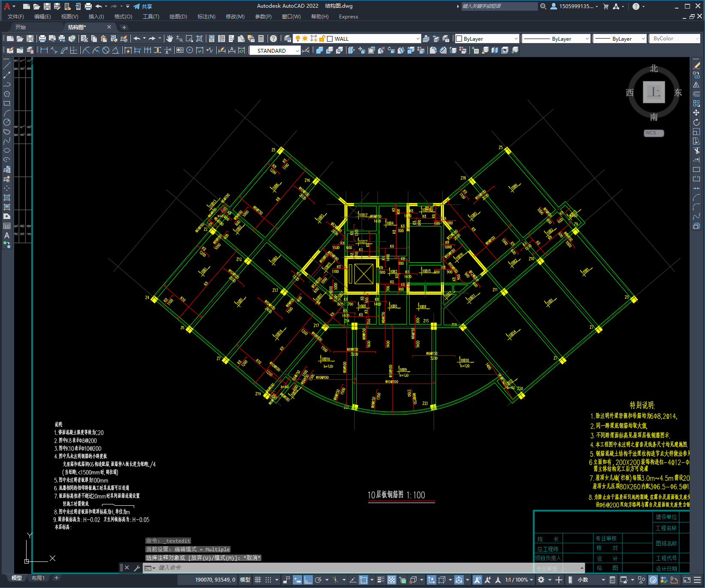Switch to the 布局1 layout tab
705x588 pixels.
(38, 578)
